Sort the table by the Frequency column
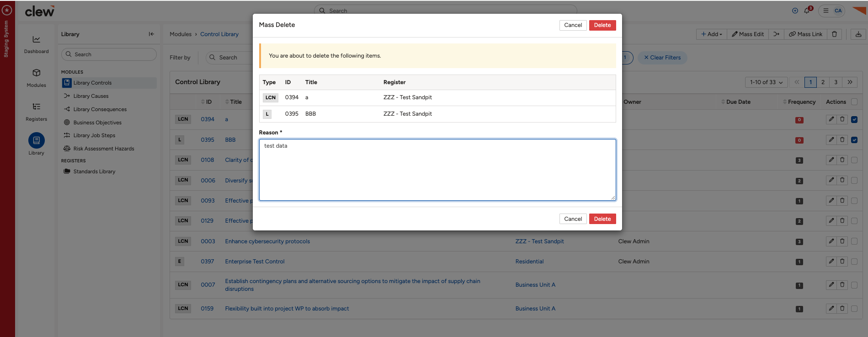This screenshot has width=868, height=337. pyautogui.click(x=799, y=102)
